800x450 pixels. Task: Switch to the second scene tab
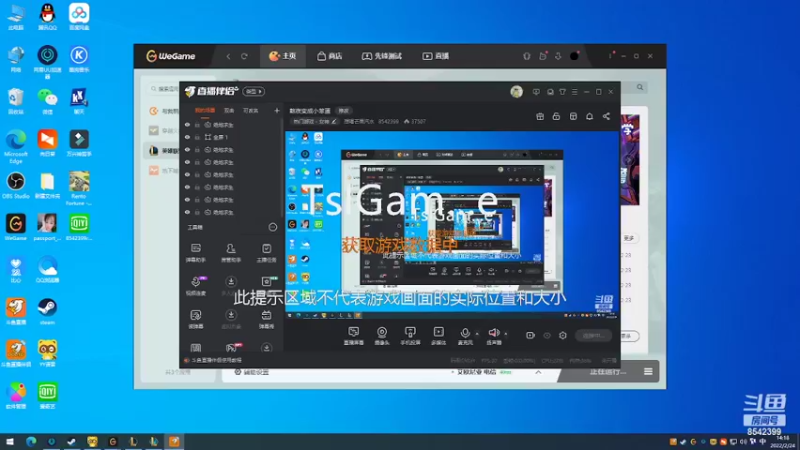(x=229, y=110)
